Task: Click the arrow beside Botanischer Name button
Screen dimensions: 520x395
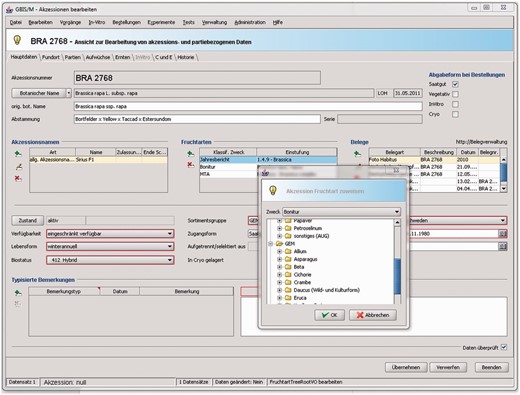Action: tap(69, 93)
